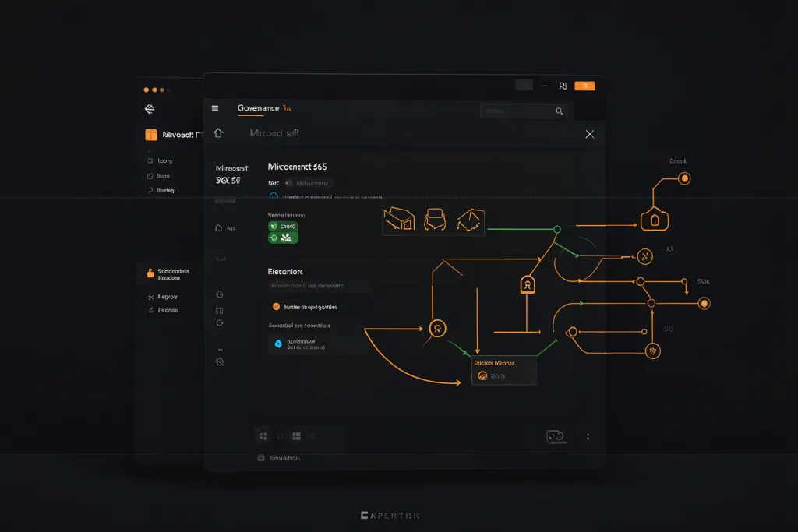Open the Rsdext Mronoe node box
Screen dimensions: 798x532
(x=504, y=370)
